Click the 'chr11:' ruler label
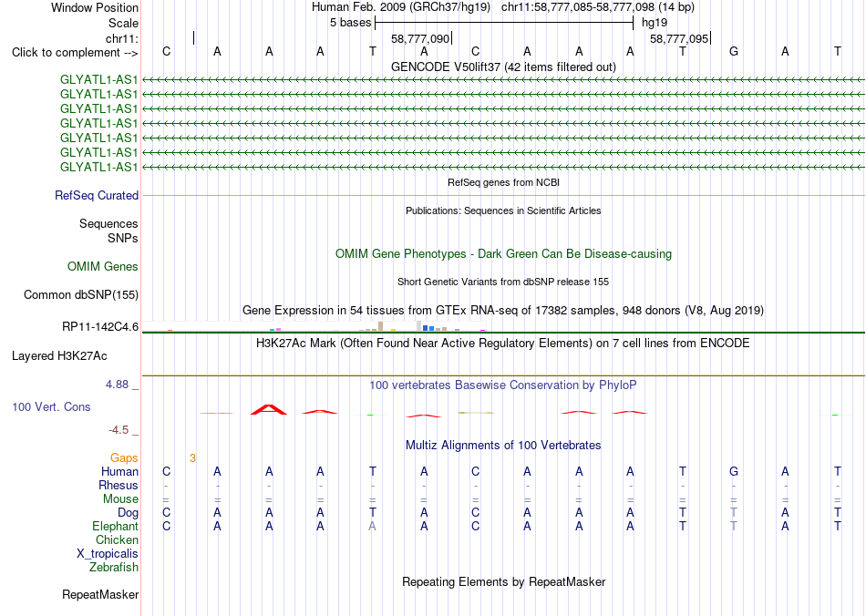 coord(122,38)
